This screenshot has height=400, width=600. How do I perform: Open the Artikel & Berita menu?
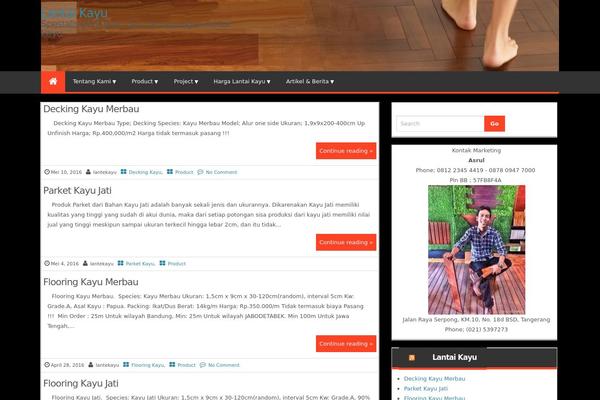pos(310,82)
